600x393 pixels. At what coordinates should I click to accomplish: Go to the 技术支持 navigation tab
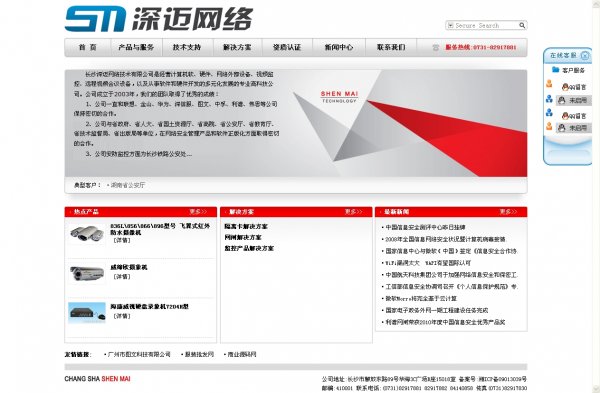point(187,47)
